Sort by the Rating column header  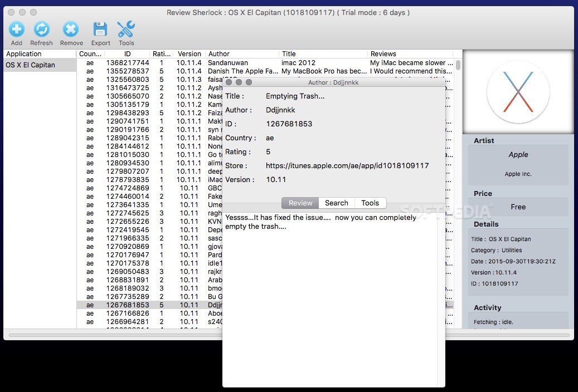[x=162, y=54]
